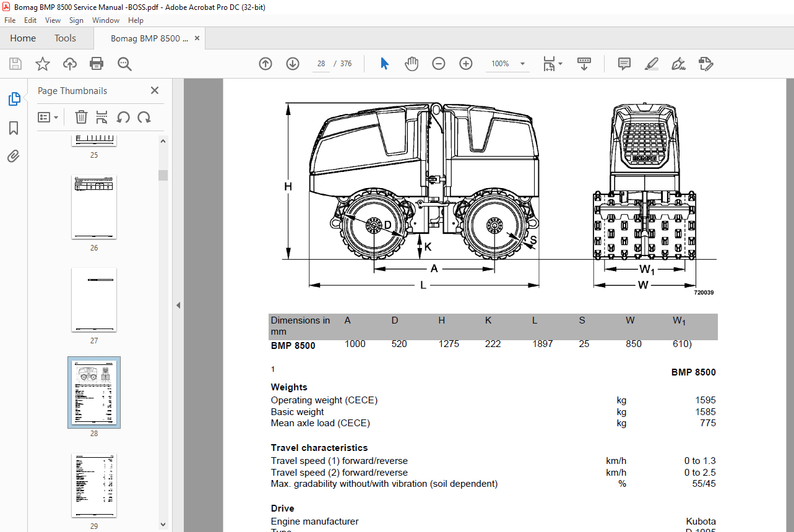Activate the hand pan tool
The image size is (794, 532).
[412, 64]
